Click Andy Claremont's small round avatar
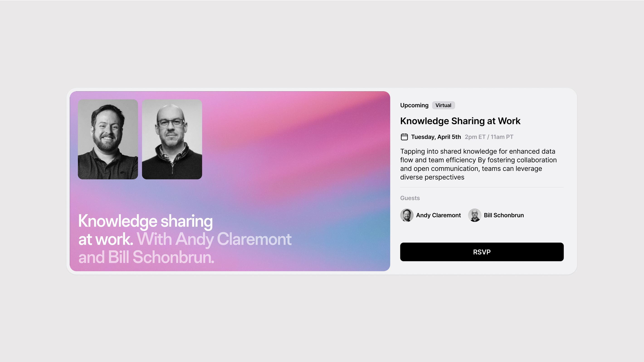 (407, 215)
